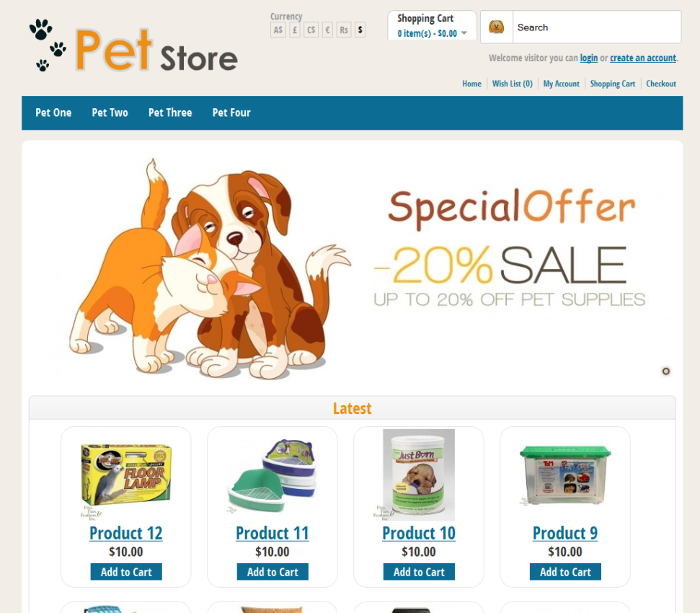Select the £ pound currency icon
The width and height of the screenshot is (700, 613).
click(295, 30)
